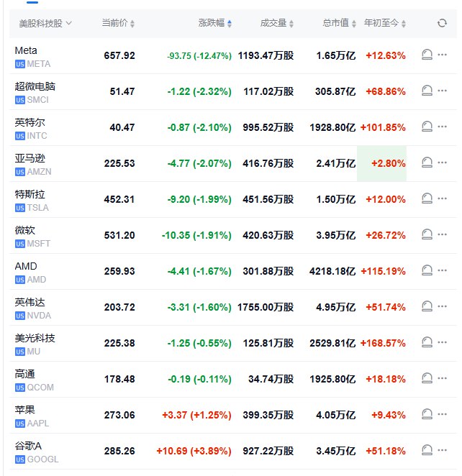Screen dimensions: 462x476
Task: Click Meta price 657.92
Action: pyautogui.click(x=119, y=55)
